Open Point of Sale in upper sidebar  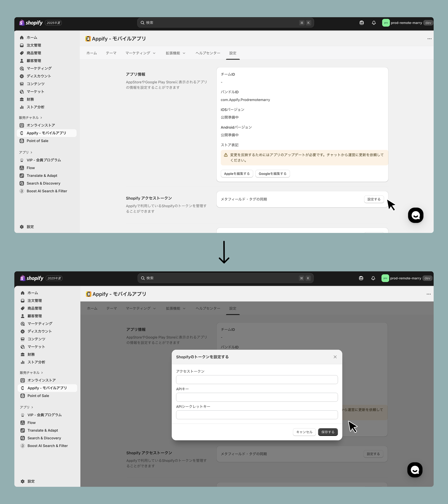[x=37, y=141]
